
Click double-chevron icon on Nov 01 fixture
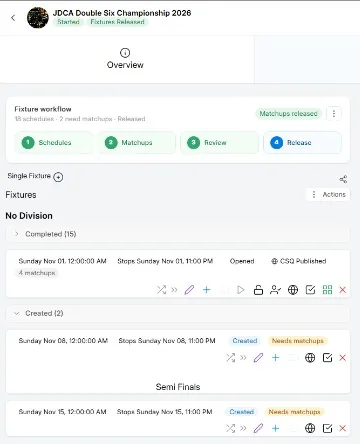click(174, 290)
